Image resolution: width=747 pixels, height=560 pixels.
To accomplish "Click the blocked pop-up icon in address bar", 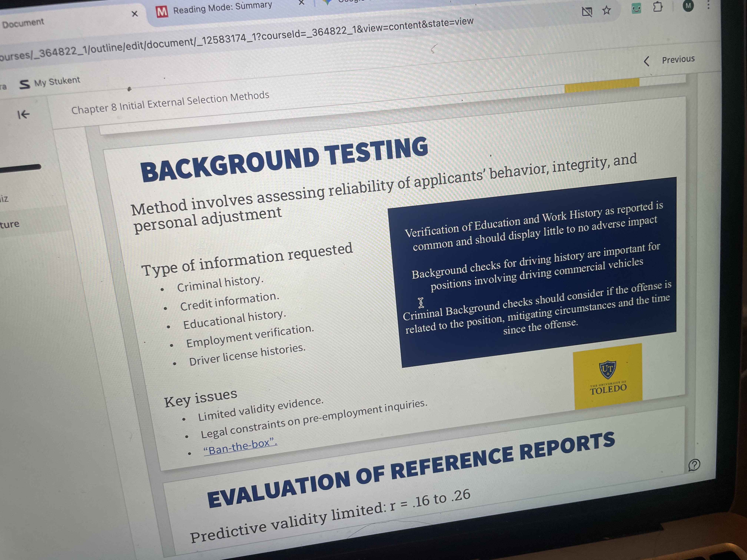I will click(587, 12).
